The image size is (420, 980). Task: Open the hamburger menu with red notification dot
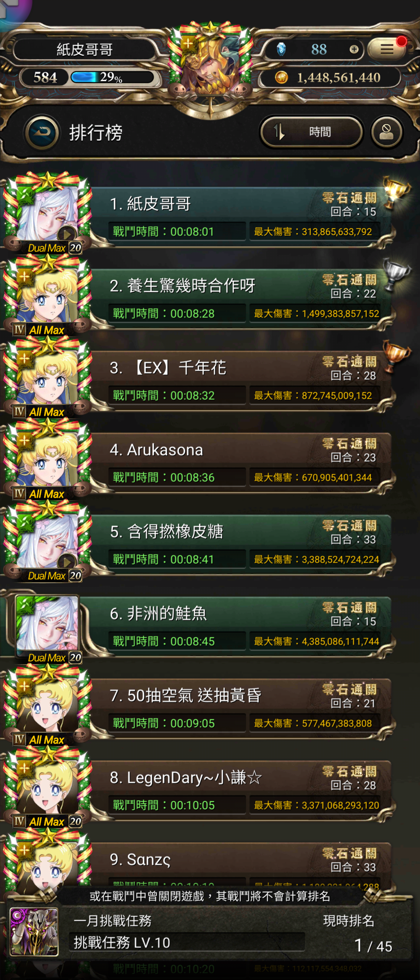(x=387, y=49)
